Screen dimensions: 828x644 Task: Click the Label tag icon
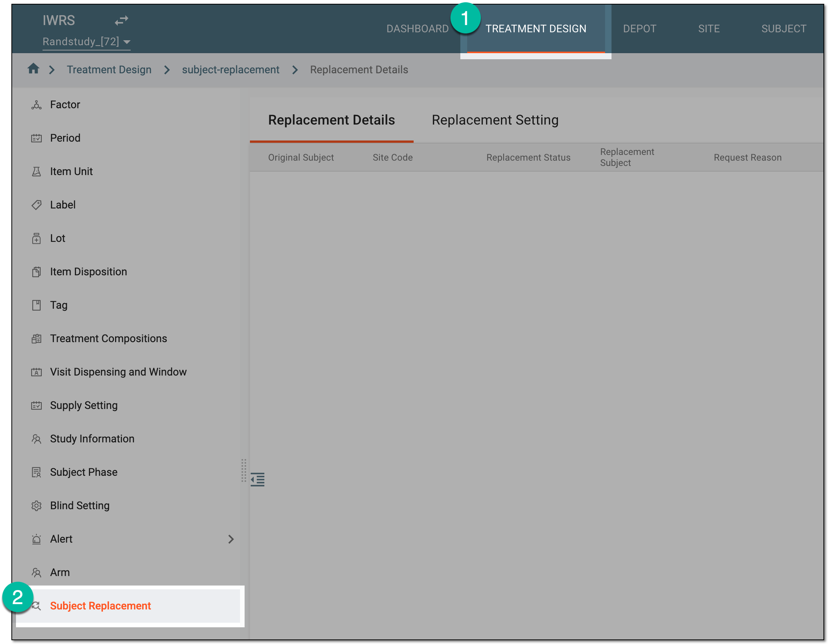(x=36, y=205)
